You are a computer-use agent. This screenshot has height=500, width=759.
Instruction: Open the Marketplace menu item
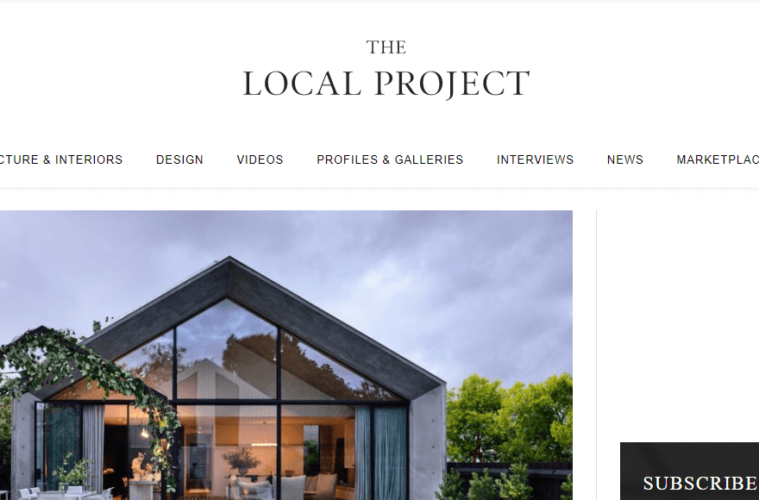click(718, 160)
